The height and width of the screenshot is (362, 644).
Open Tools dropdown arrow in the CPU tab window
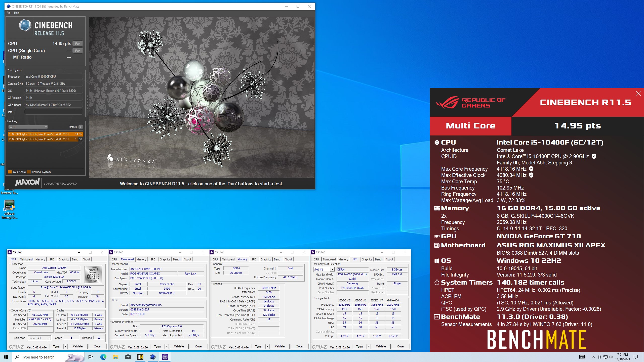pyautogui.click(x=65, y=346)
